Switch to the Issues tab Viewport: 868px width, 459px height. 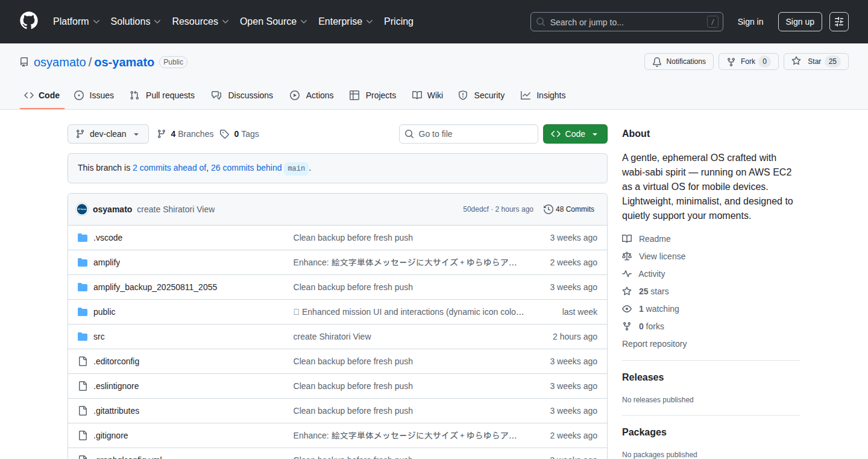click(94, 95)
